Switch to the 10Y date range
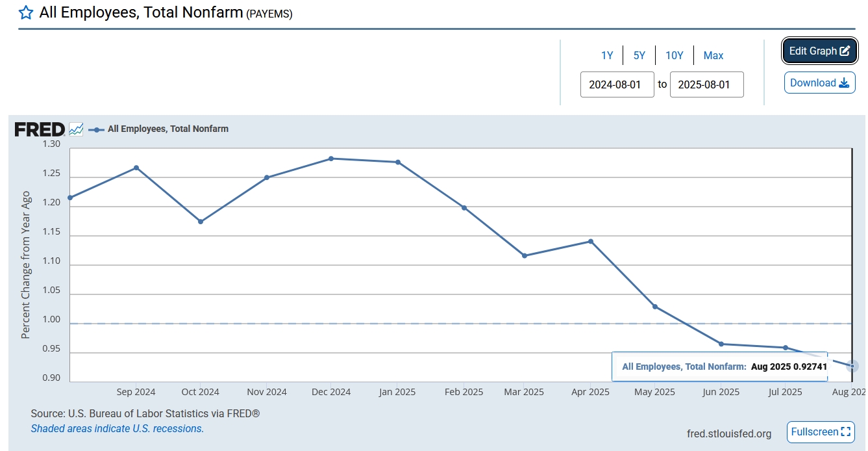This screenshot has height=451, width=868. pos(675,56)
